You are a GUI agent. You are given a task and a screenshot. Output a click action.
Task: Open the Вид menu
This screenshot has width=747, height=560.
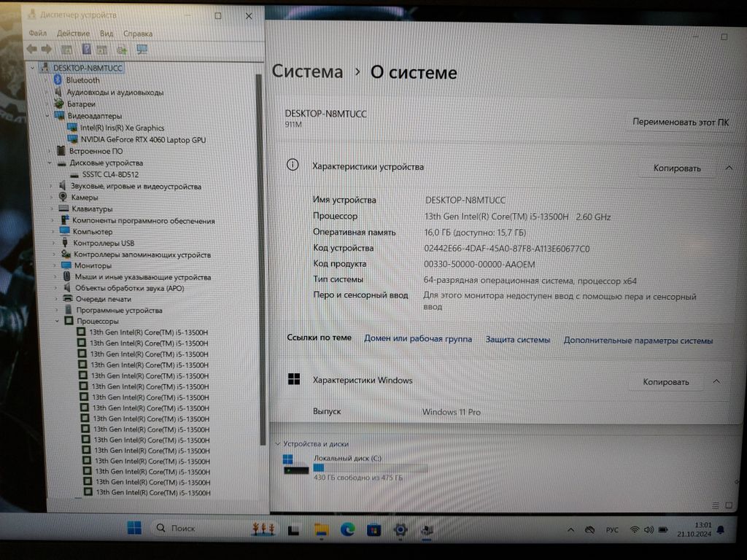107,34
